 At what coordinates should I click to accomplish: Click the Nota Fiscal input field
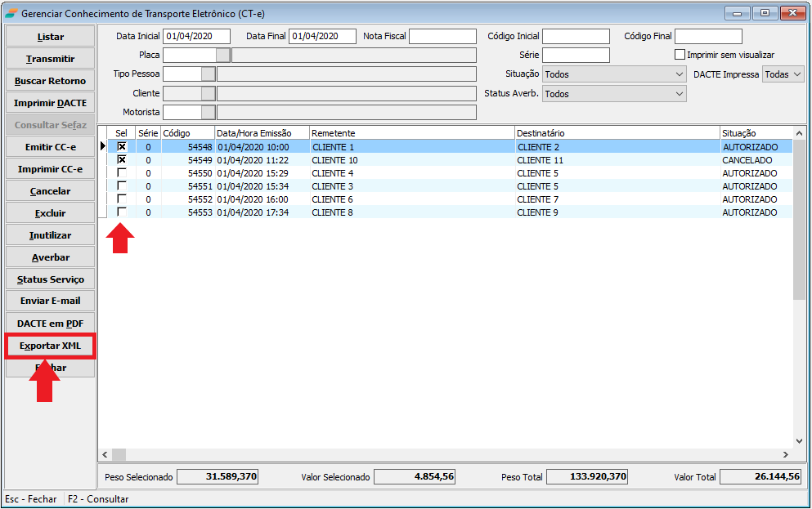(442, 36)
